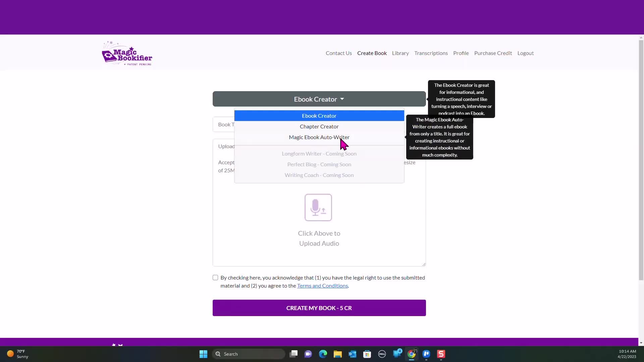Open Dell app from taskbar
This screenshot has height=362, width=644.
click(x=382, y=354)
